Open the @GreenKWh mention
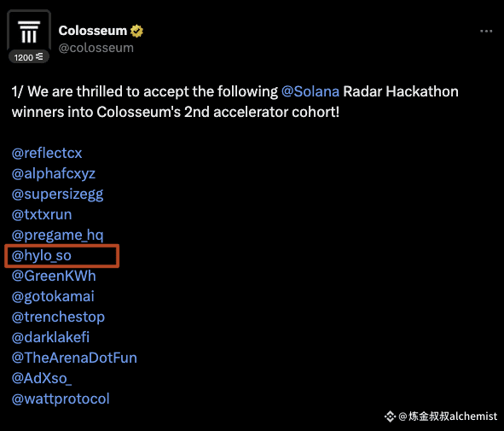504x431 pixels. (54, 276)
